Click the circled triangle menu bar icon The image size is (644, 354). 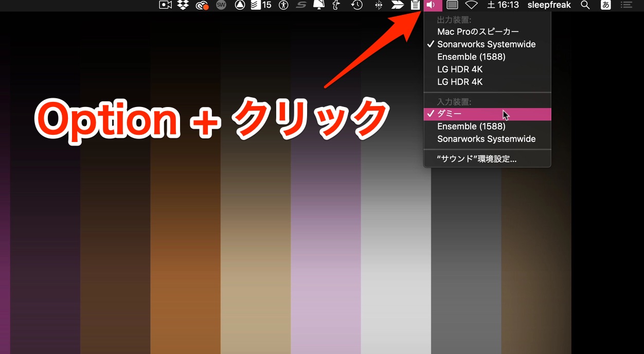click(x=240, y=5)
